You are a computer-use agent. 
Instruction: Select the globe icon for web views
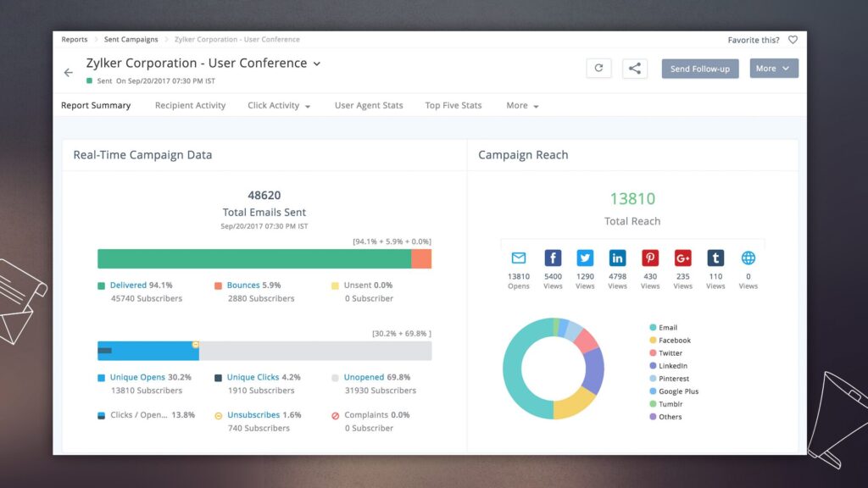click(x=748, y=258)
